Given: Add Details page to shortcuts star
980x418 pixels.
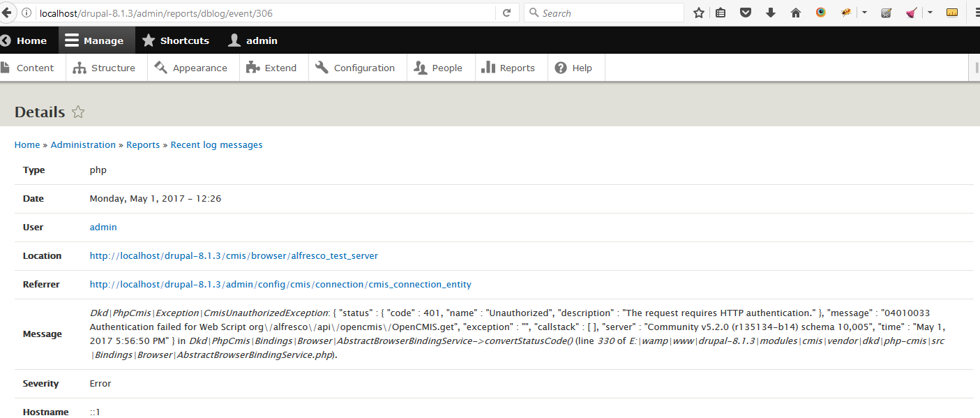Looking at the screenshot, I should (78, 112).
